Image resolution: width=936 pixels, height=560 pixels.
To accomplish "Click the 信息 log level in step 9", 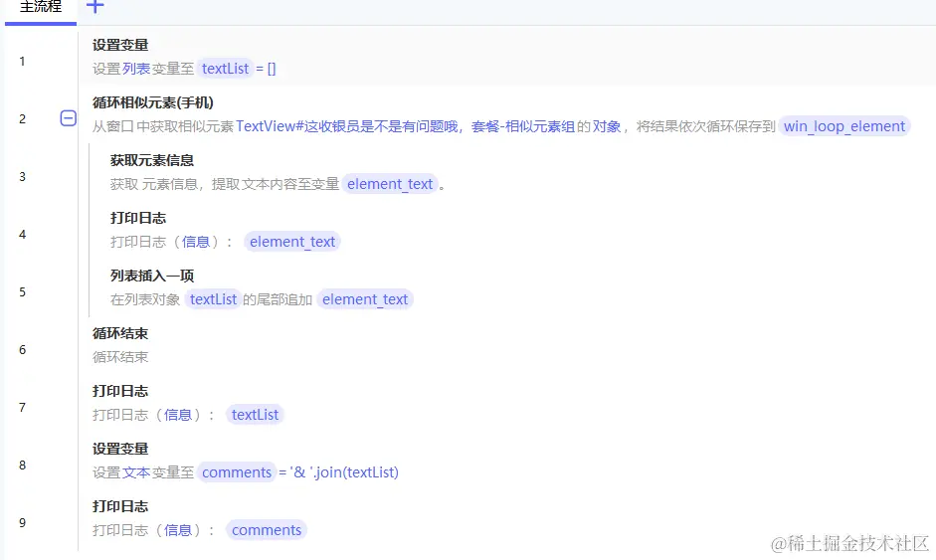I will [x=178, y=530].
